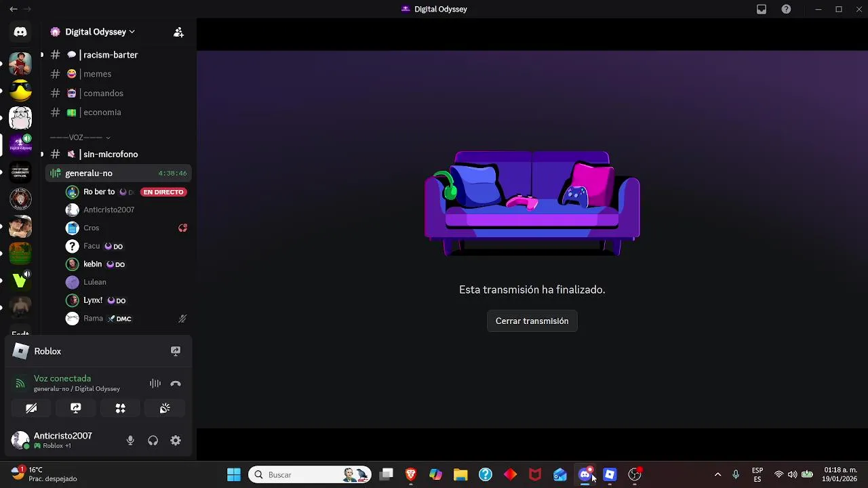This screenshot has height=488, width=868.
Task: Select user Lulean in voice list
Action: [x=126, y=282]
